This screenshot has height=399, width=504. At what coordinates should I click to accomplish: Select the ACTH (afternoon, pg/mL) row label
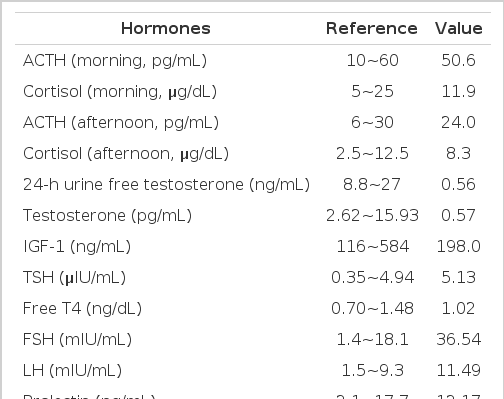(121, 123)
